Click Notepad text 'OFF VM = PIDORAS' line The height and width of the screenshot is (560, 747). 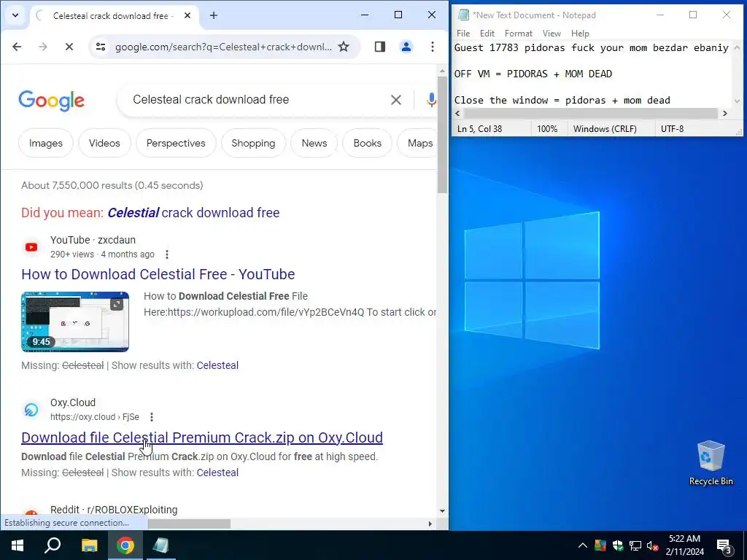coord(533,74)
